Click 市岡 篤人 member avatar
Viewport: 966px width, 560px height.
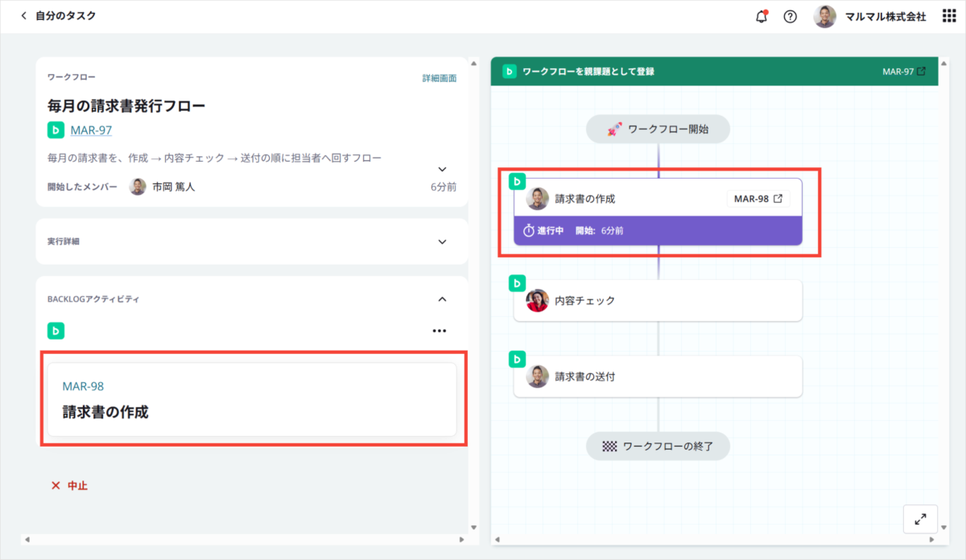pos(138,187)
